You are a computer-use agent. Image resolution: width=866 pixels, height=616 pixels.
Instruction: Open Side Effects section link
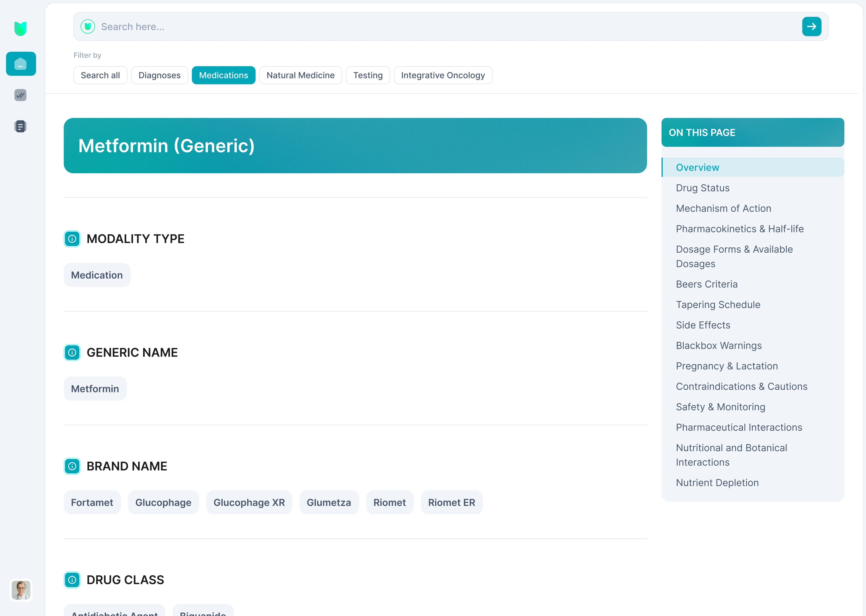(703, 325)
